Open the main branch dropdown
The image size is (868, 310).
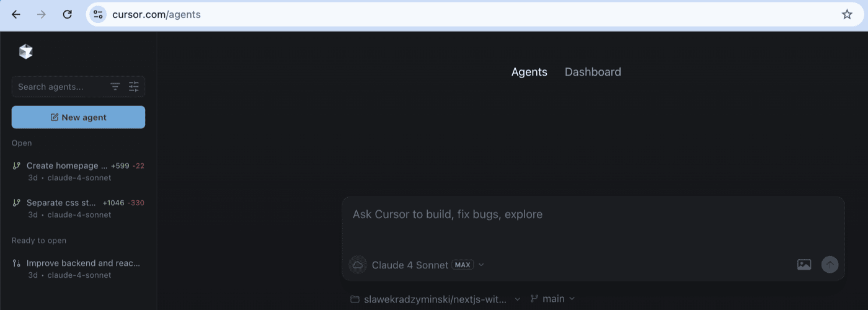(x=553, y=299)
